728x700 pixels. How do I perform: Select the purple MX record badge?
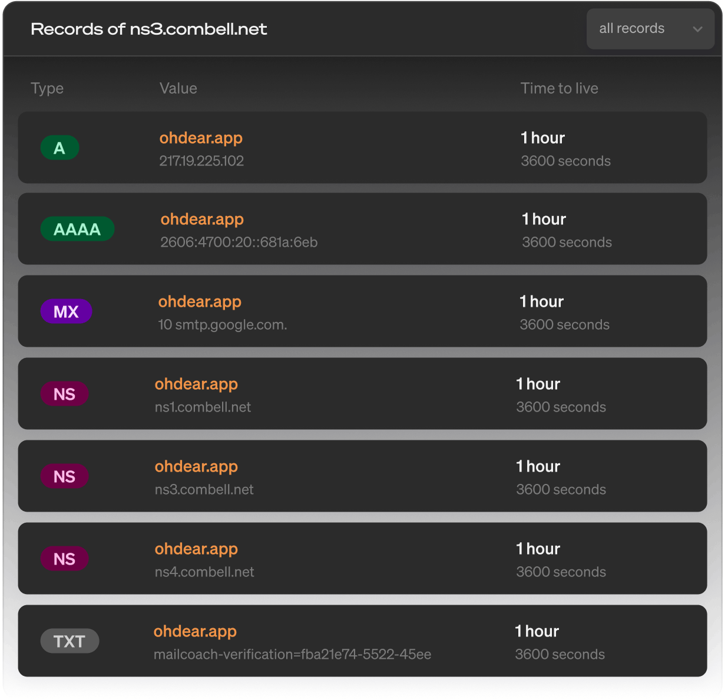tap(66, 311)
